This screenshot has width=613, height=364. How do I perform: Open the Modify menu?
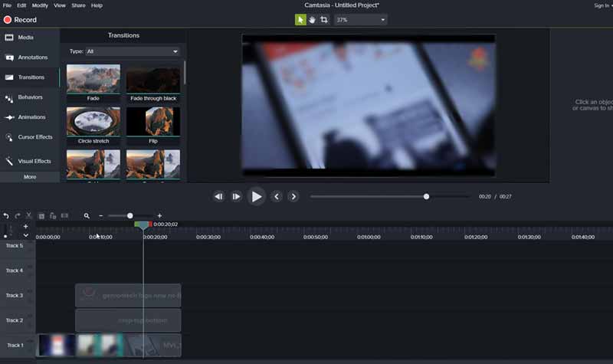(x=40, y=5)
